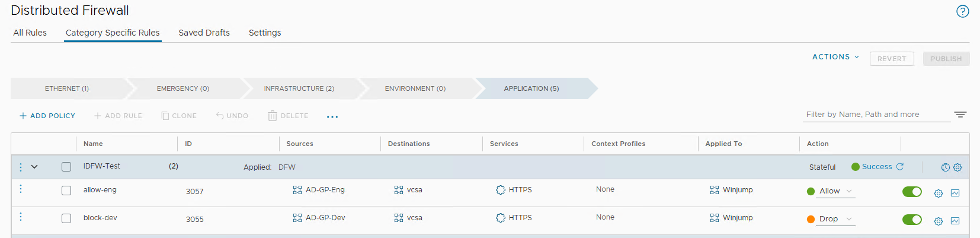This screenshot has width=980, height=238.
Task: Check the allow-eng rule checkbox
Action: (x=66, y=191)
